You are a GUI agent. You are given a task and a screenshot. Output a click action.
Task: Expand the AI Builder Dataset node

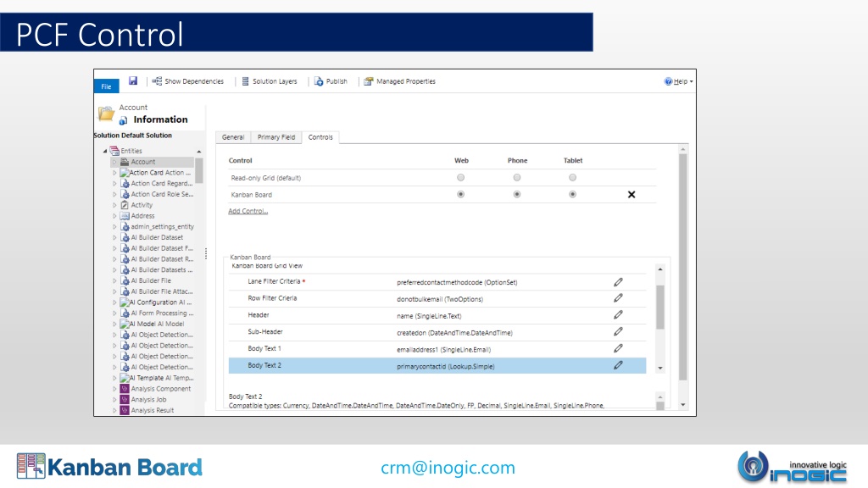point(114,237)
